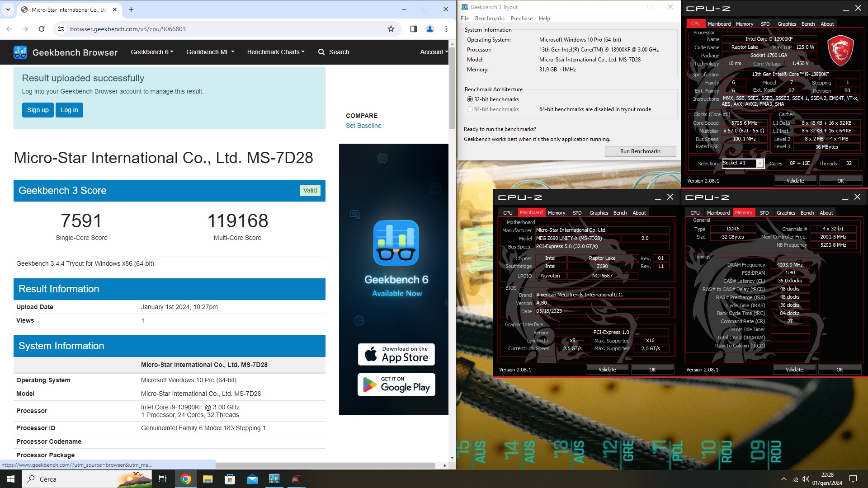Open File menu in Geekbench 3 Tryout
The height and width of the screenshot is (488, 868).
[x=465, y=19]
